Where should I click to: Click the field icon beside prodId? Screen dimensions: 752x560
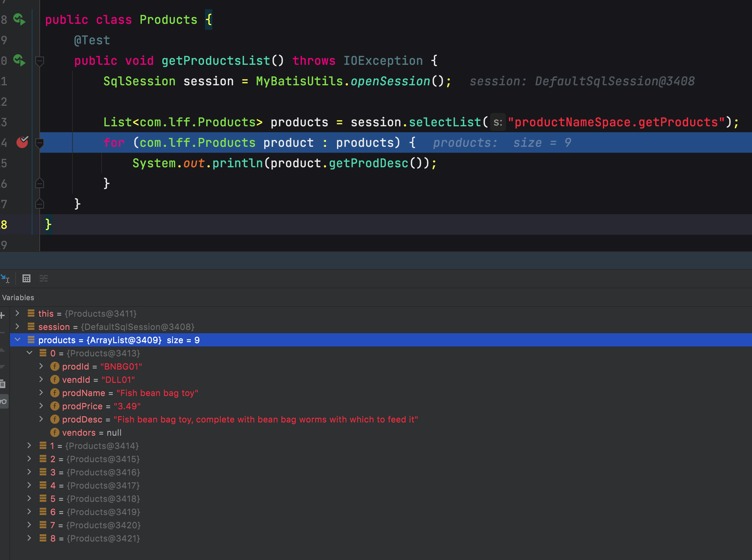click(x=55, y=366)
